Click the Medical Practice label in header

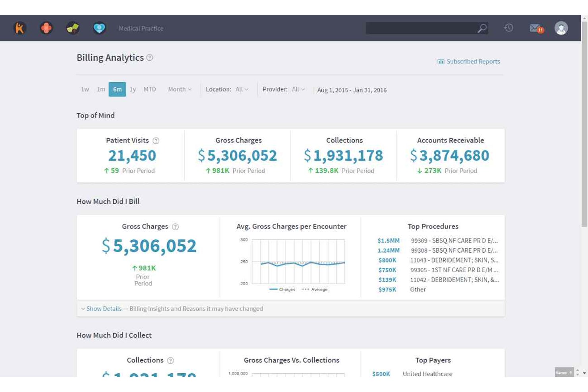pos(141,29)
